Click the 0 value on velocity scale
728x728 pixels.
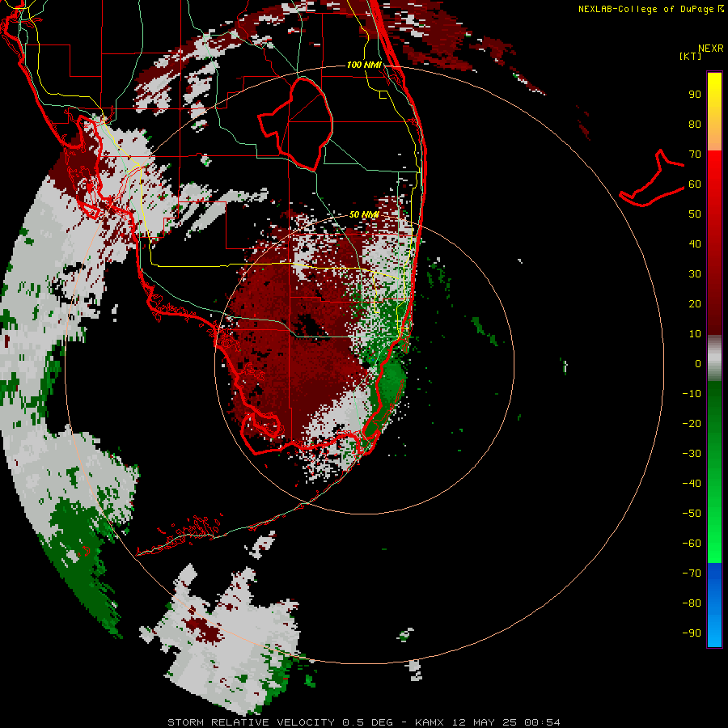coord(698,363)
